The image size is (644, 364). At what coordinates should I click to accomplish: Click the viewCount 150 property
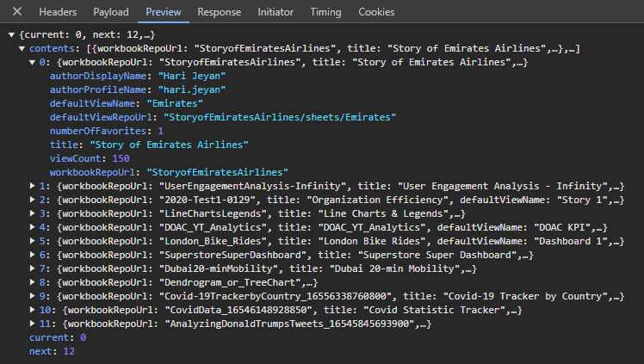[x=90, y=158]
